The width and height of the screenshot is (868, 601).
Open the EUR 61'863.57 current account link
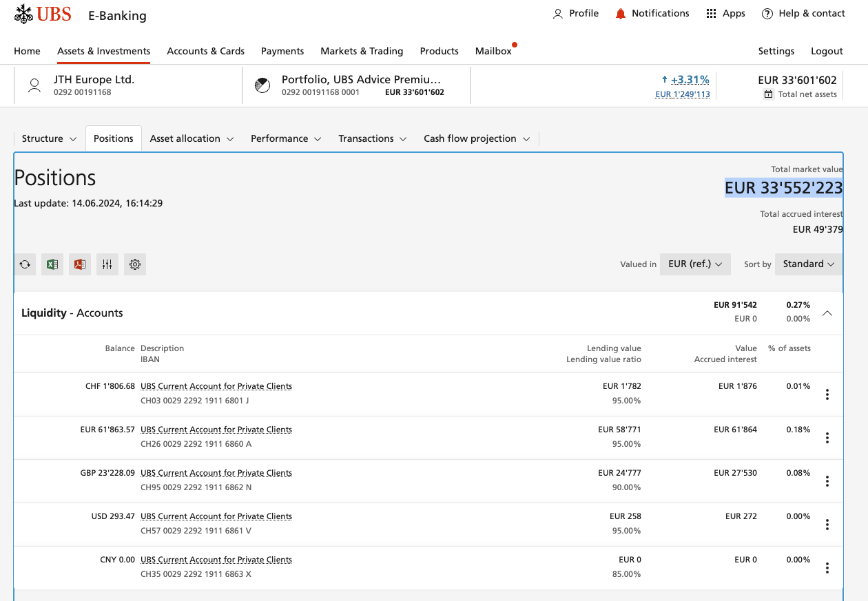pos(216,430)
